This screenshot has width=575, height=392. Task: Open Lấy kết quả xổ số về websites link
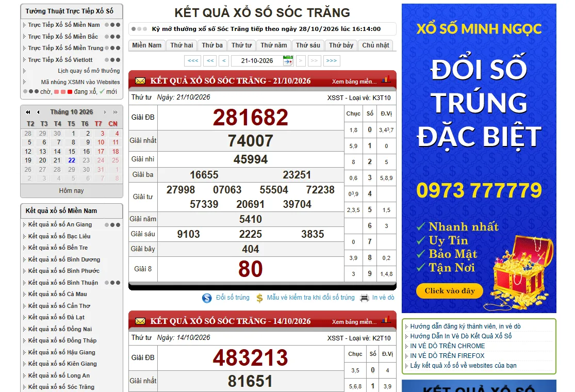point(463,366)
